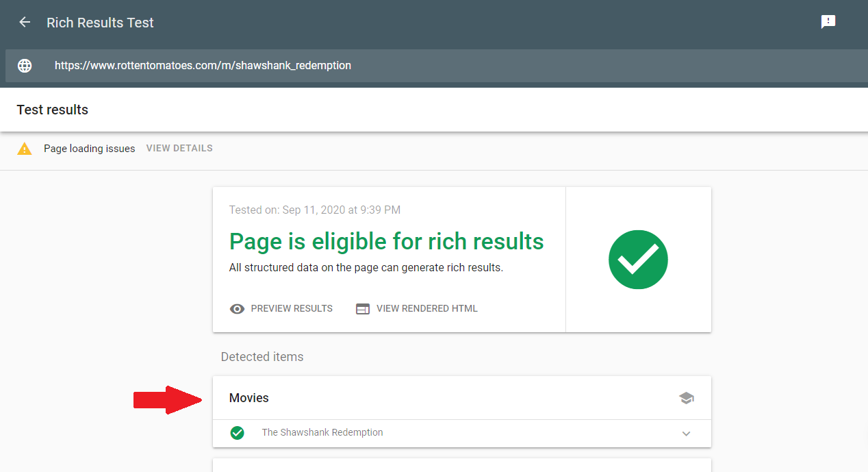Open VIEW DETAILS for loading issues

coord(179,148)
